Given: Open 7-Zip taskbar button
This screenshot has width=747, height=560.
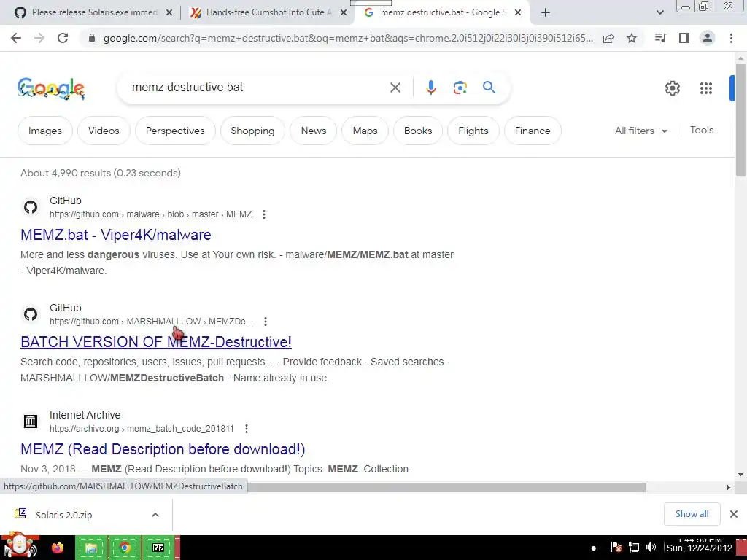Looking at the screenshot, I should click(158, 548).
